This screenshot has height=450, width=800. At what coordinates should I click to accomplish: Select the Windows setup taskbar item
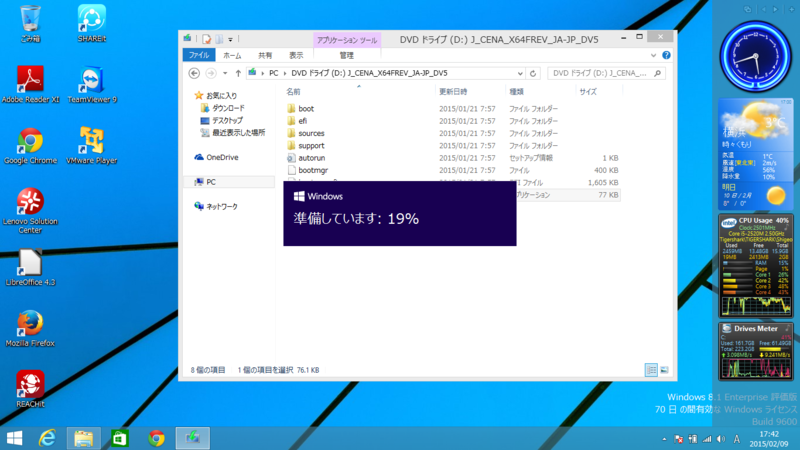coord(193,438)
